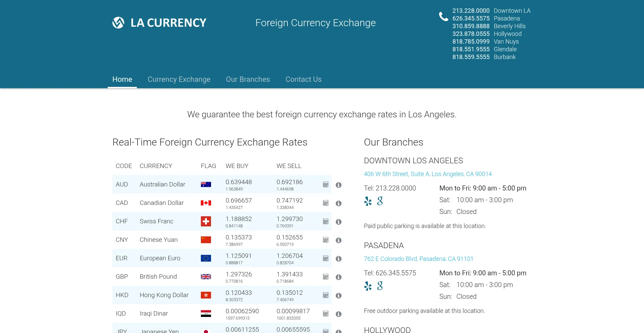Open the calculator for Australian Dollar
Screen dimensions: 644x333
tap(325, 184)
